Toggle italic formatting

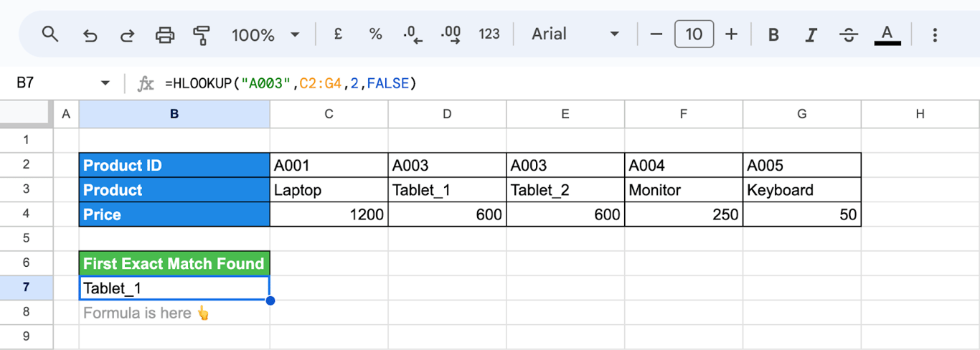pyautogui.click(x=811, y=34)
